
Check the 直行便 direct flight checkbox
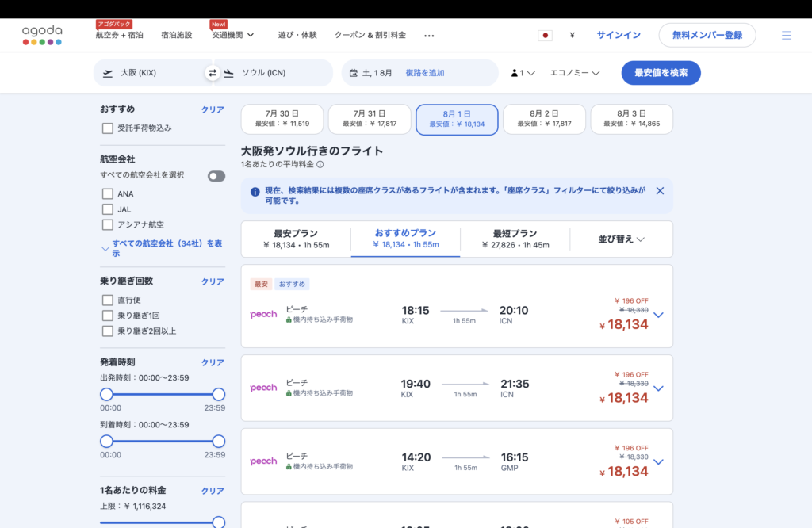point(108,300)
